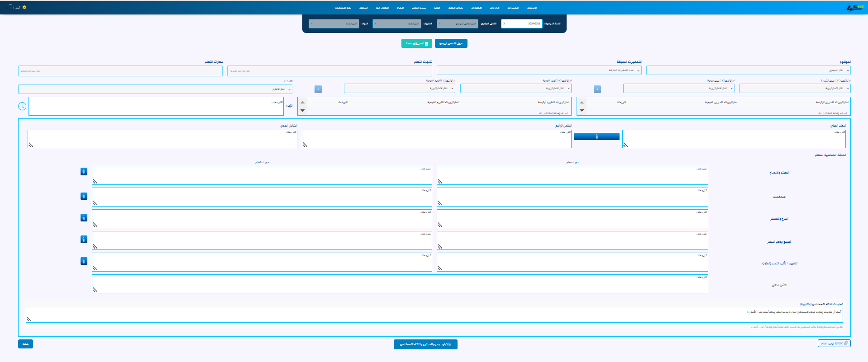Click the blue icon button in the الشرح والتفسير row

(x=84, y=218)
